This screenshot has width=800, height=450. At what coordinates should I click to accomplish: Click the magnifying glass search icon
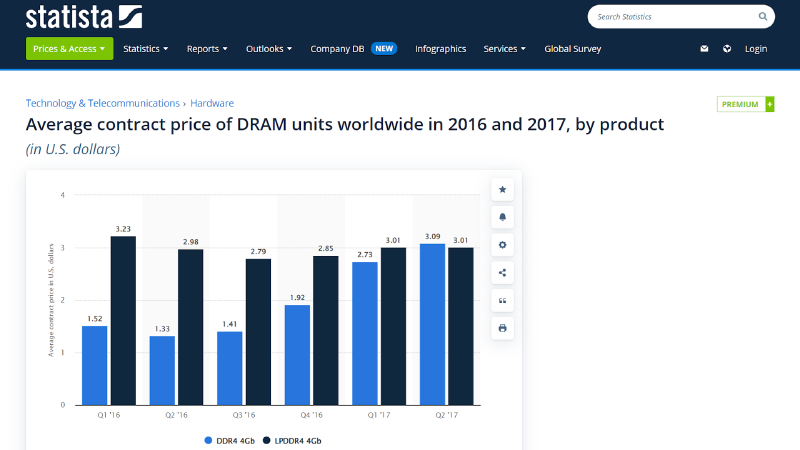pyautogui.click(x=762, y=17)
